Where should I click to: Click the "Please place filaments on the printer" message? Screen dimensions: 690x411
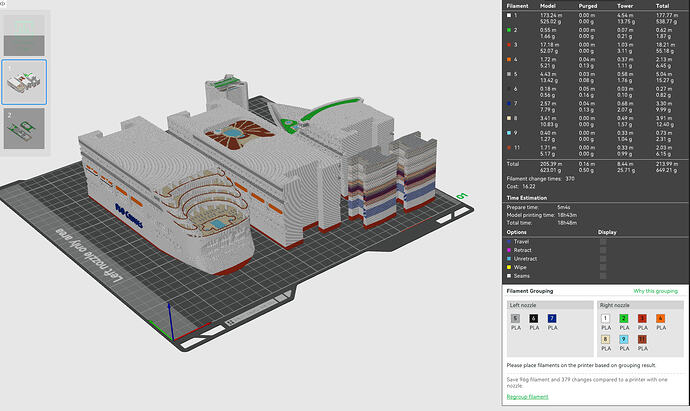point(581,365)
